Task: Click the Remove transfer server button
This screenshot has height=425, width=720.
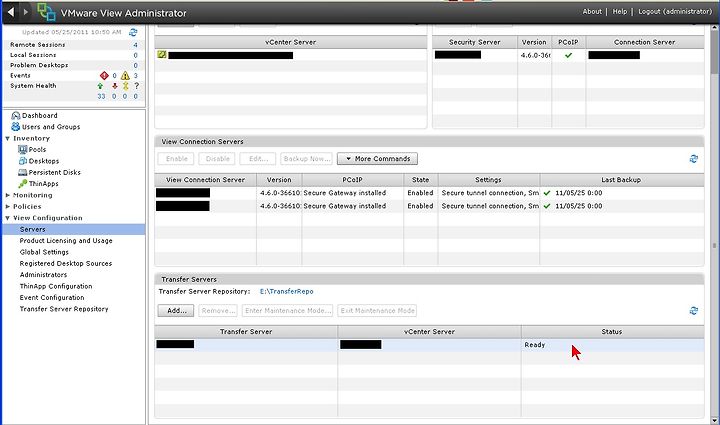Action: 218,311
